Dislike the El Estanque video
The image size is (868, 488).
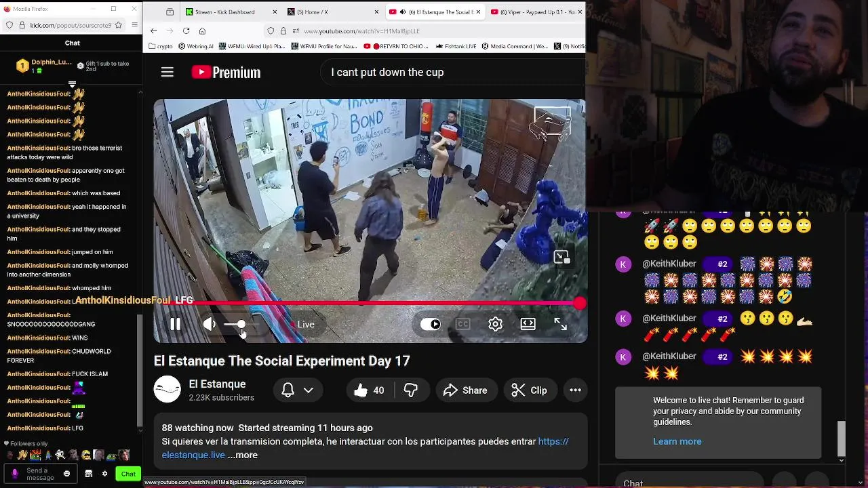click(x=411, y=390)
